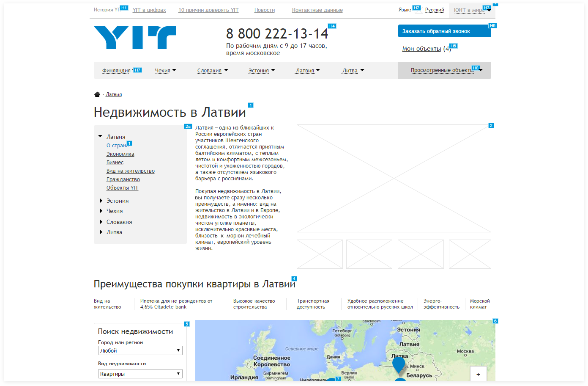588x386 pixels.
Task: Expand Просмотренные объекты dropdown
Action: coord(445,70)
